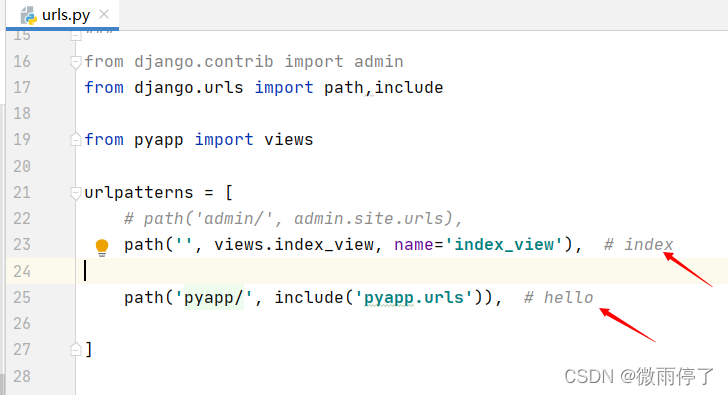Collapse the urlpatterns list at line 21

point(76,192)
